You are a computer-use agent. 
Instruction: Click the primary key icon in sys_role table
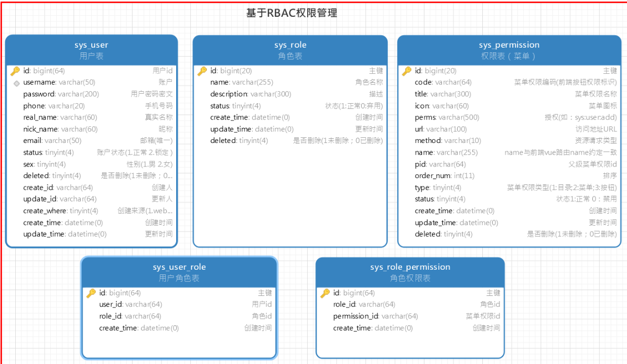click(x=202, y=71)
